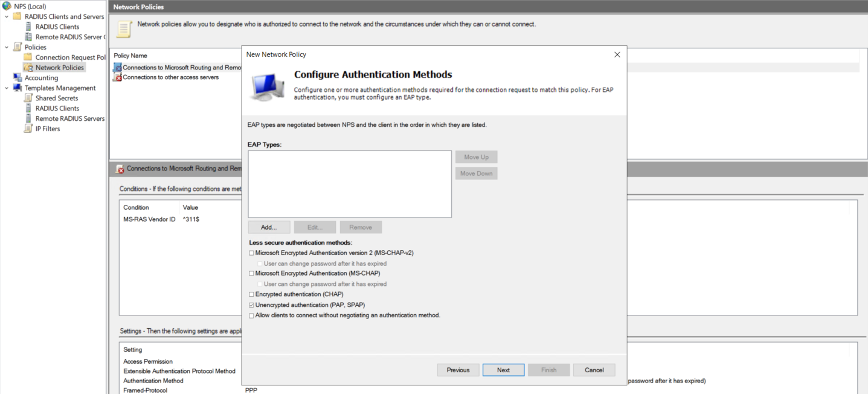Click the Policy Name column header
Image resolution: width=868 pixels, height=394 pixels.
pos(130,56)
